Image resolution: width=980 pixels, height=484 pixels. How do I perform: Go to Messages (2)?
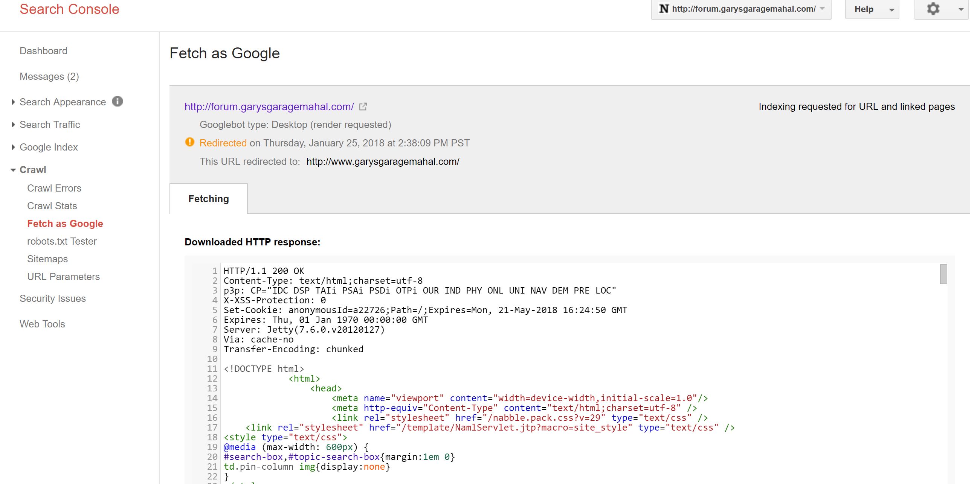pyautogui.click(x=49, y=76)
